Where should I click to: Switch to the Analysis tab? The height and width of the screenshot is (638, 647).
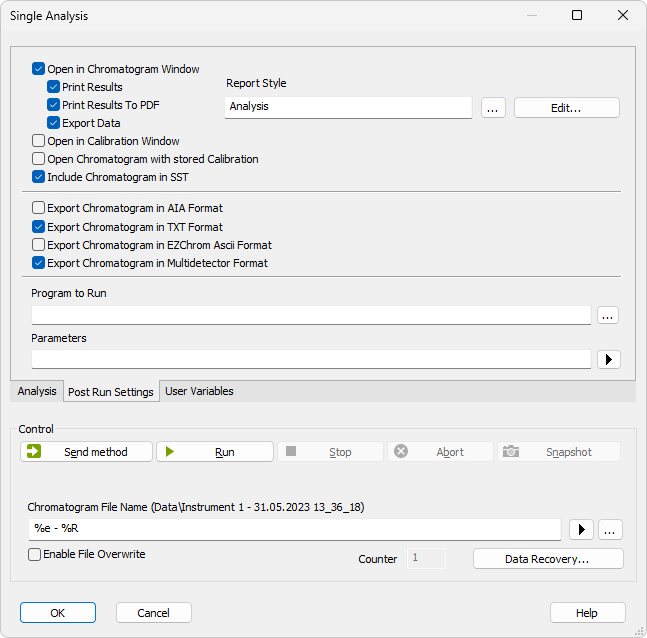(37, 391)
